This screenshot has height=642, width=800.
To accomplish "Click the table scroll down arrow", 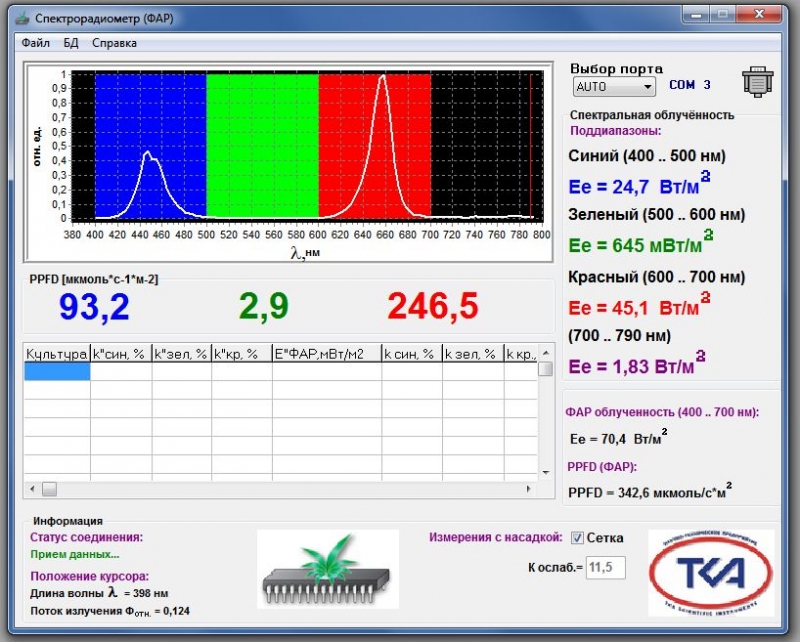I will (x=545, y=473).
